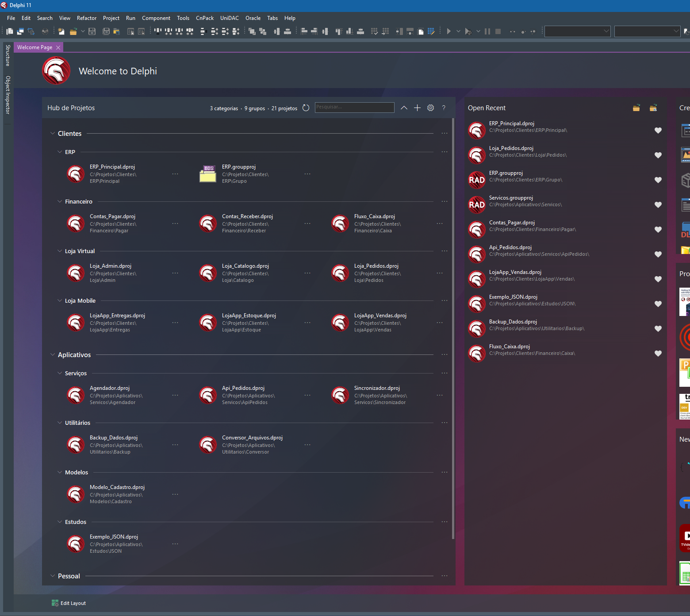Close the Welcome Page tab
The height and width of the screenshot is (616, 690).
(x=58, y=47)
